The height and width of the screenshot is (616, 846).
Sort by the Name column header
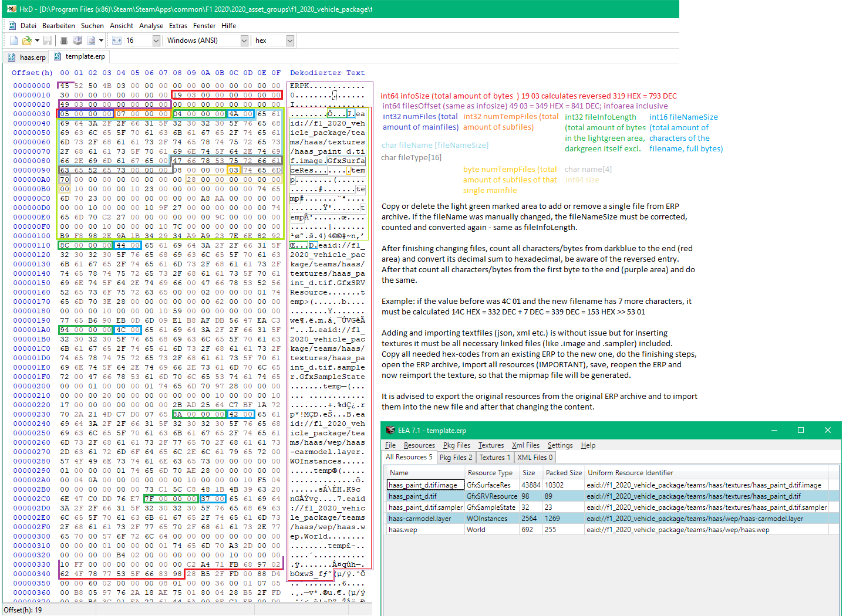pos(425,473)
